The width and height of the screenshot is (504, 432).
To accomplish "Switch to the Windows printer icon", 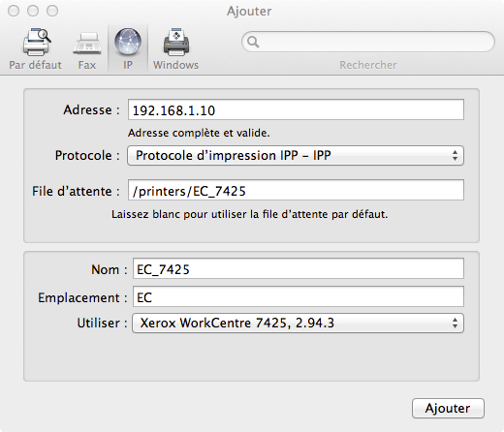I will [176, 42].
